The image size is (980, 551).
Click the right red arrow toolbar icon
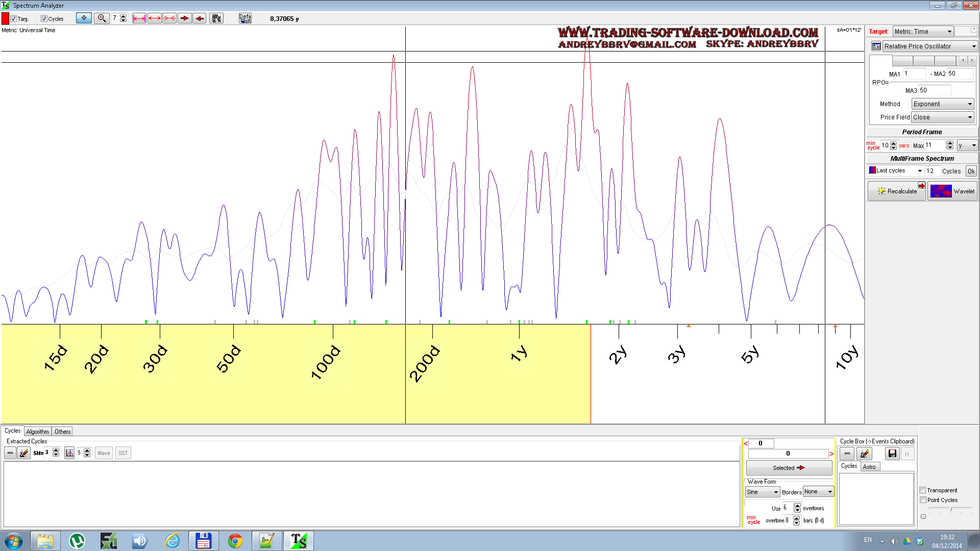click(x=184, y=18)
